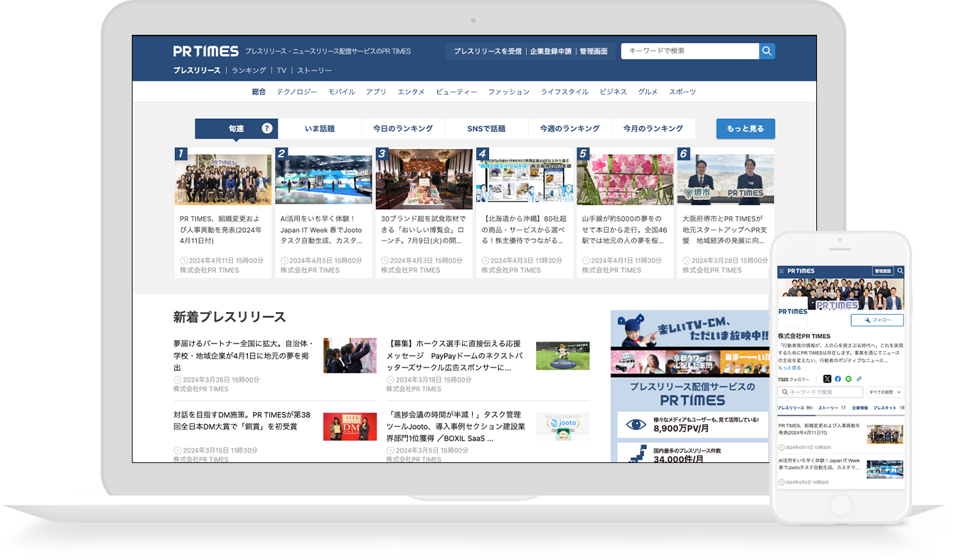Image resolution: width=955 pixels, height=560 pixels.
Task: Open TV in header navigation
Action: click(x=281, y=70)
